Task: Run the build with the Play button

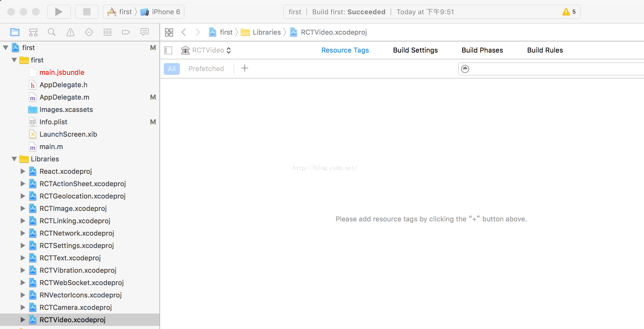Action: pos(59,12)
